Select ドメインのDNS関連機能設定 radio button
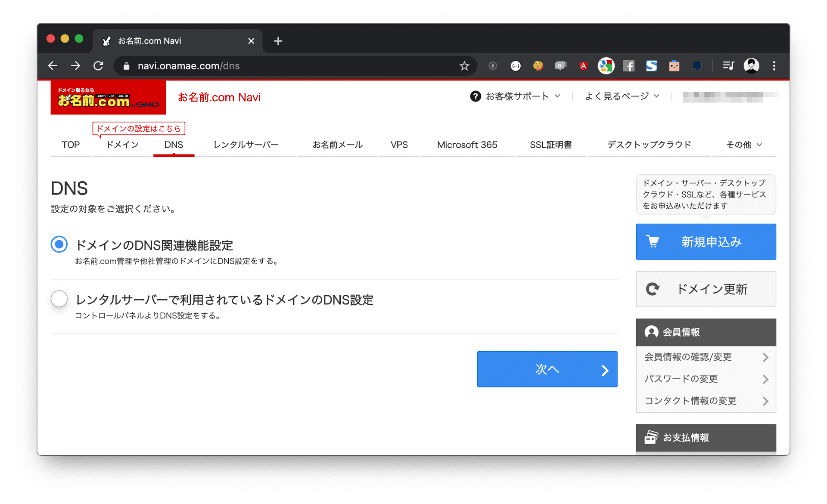Viewport: 827px width, 504px height. coord(59,244)
